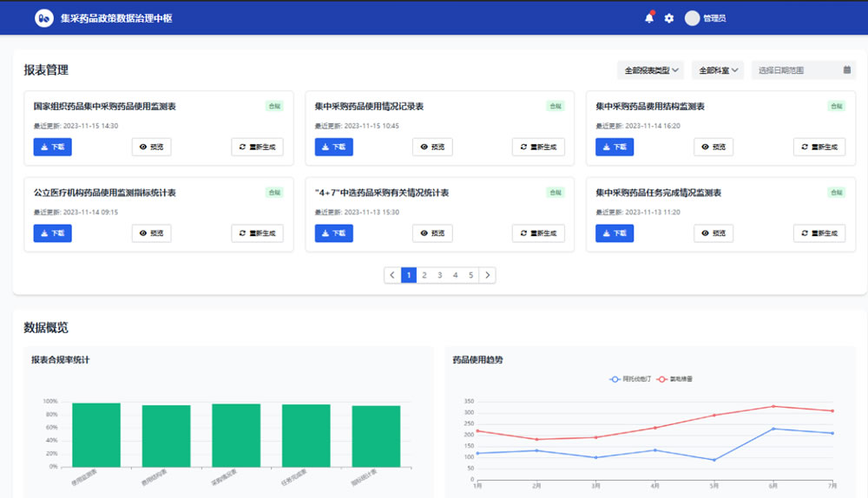Click the title 集中采购药品任务完成情况监测表
868x498 pixels.
[x=658, y=193]
